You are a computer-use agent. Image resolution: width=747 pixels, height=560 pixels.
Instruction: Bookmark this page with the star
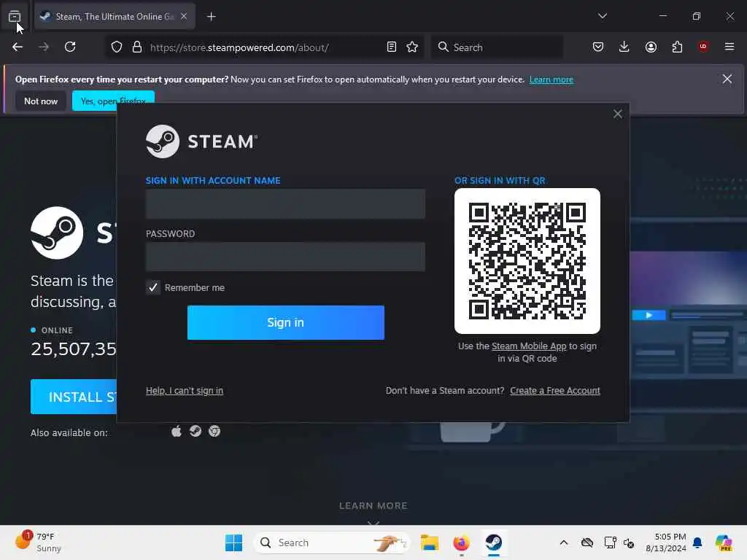tap(413, 47)
